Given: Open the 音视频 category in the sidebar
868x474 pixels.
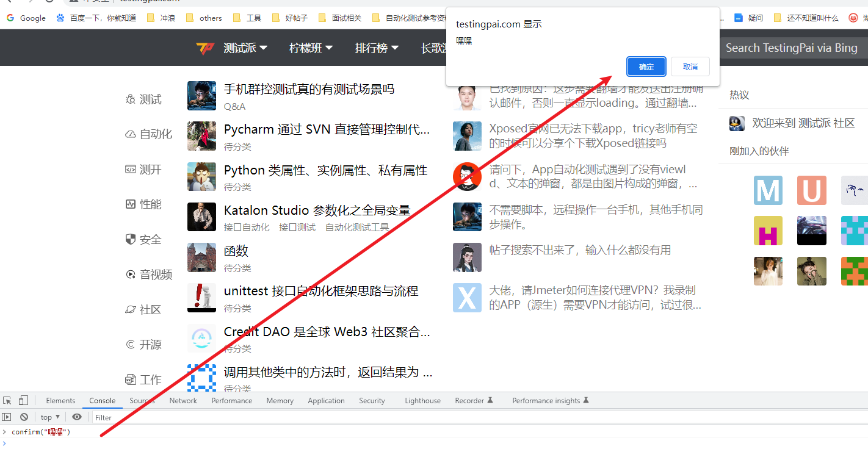Looking at the screenshot, I should pos(149,275).
